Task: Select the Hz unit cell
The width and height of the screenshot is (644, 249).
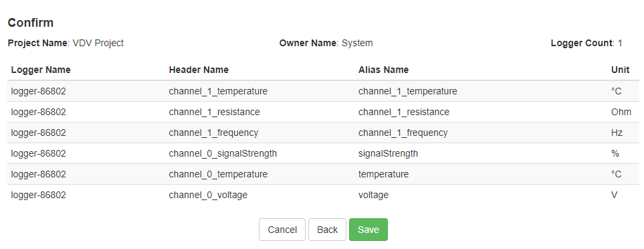Action: (x=617, y=133)
